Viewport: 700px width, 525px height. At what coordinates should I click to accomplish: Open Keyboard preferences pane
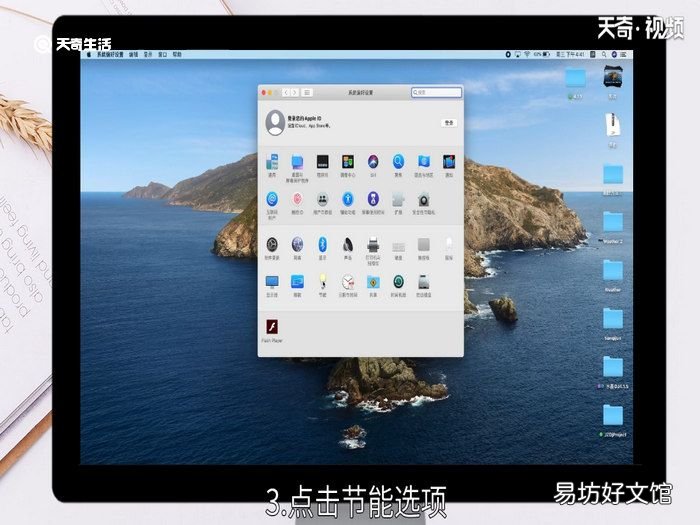pyautogui.click(x=398, y=246)
